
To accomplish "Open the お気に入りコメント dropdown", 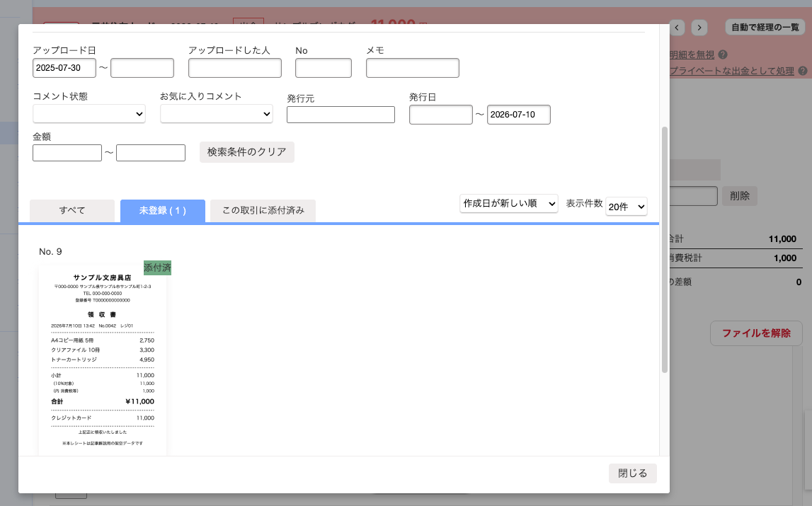I will click(217, 114).
